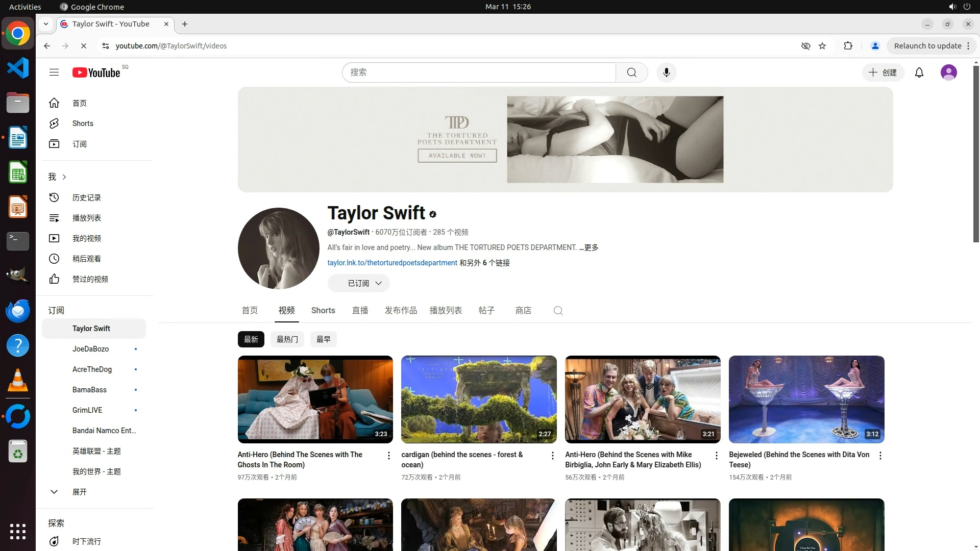Select the 最新 sort filter chip
Viewport: 980px width, 551px height.
(x=251, y=339)
